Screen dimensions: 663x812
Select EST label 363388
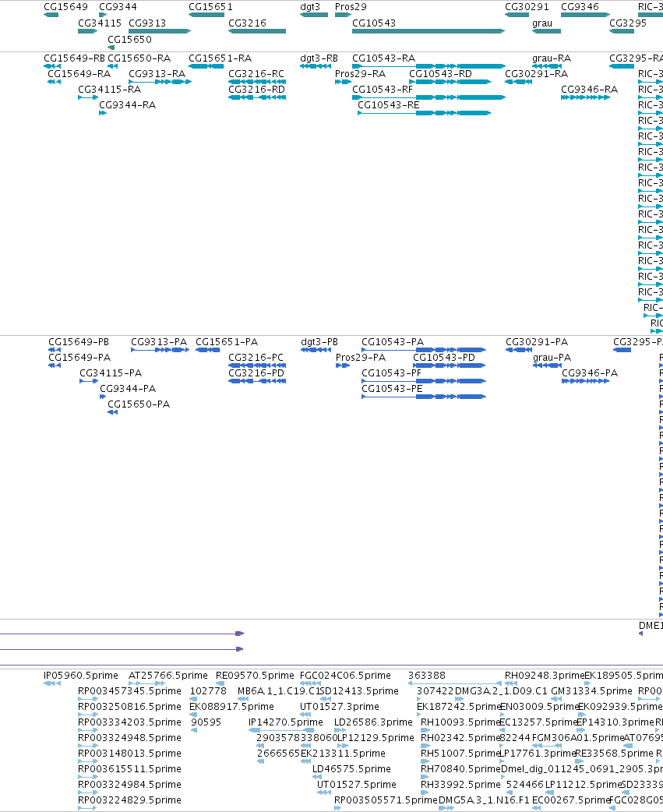click(427, 676)
